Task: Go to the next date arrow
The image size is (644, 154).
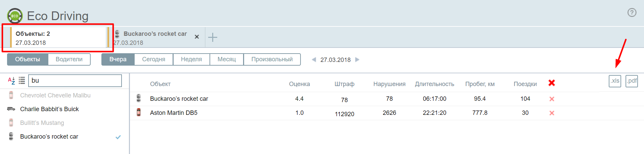Action: (357, 60)
